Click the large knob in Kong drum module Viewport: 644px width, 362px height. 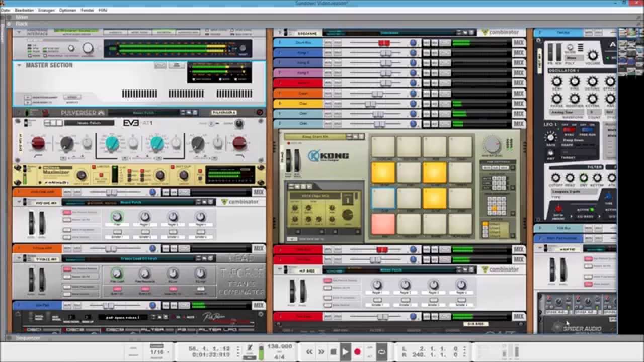(347, 215)
